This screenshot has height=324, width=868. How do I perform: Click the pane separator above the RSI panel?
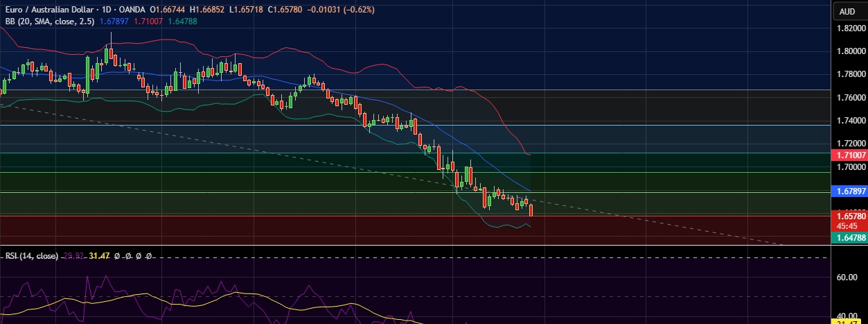pyautogui.click(x=416, y=246)
